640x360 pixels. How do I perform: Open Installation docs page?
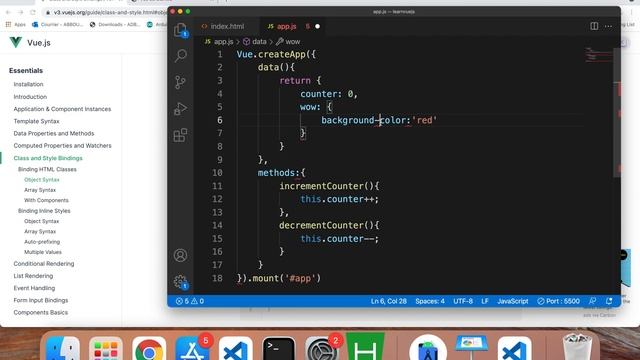click(x=28, y=84)
